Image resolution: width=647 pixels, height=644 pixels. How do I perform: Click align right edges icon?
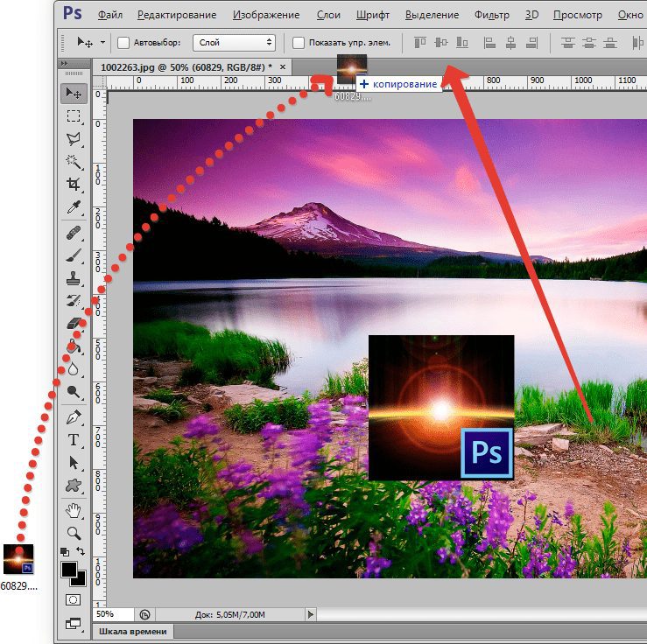[532, 43]
